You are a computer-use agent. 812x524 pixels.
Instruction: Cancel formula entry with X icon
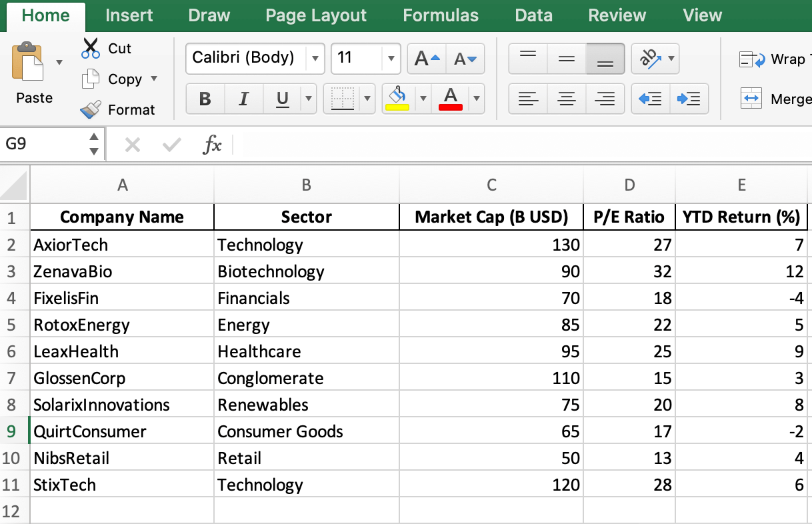133,145
